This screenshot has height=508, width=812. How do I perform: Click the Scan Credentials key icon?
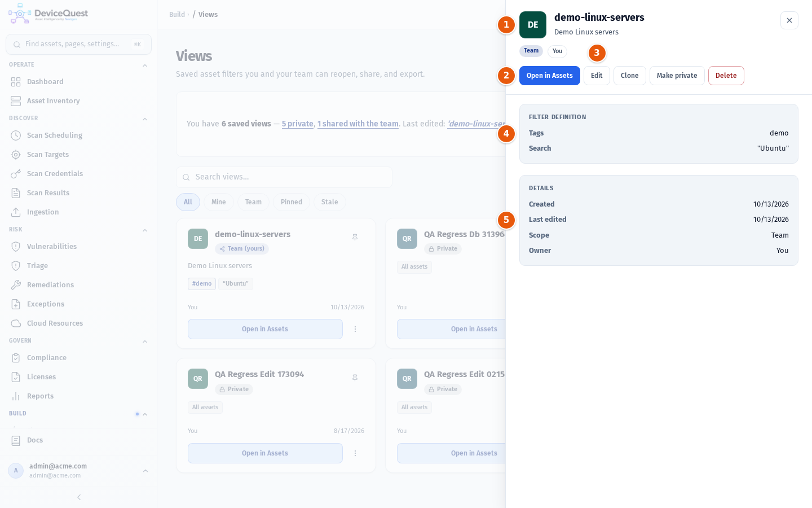[16, 174]
